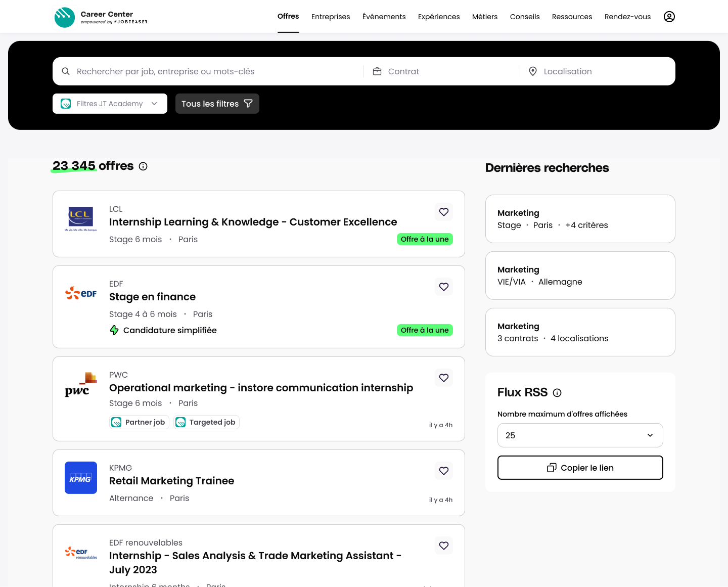Screen dimensions: 728x587
Task: Open the maximum offers number dropdown
Action: tap(580, 435)
